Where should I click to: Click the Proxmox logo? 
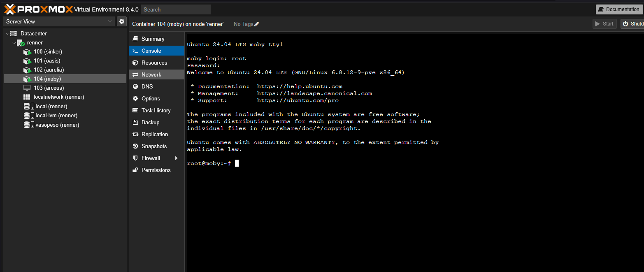click(x=39, y=9)
